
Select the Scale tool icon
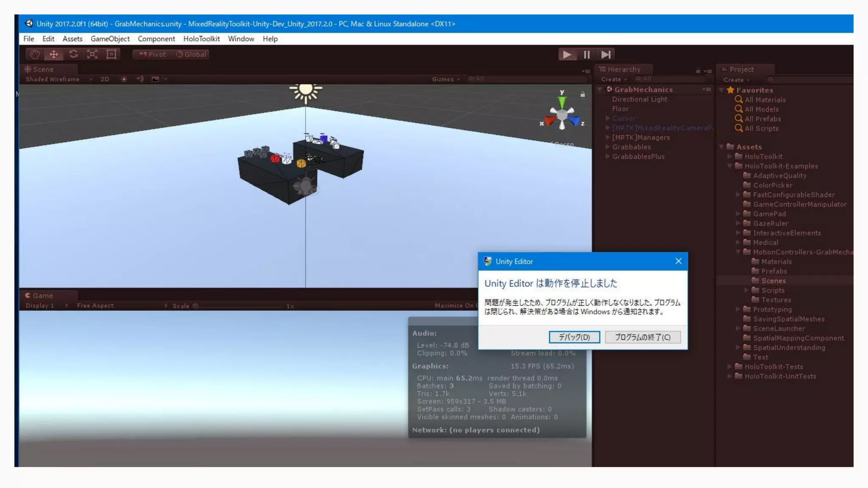click(92, 54)
